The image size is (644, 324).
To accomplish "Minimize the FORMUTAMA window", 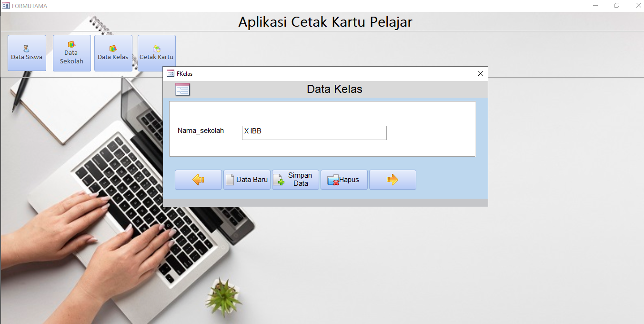I will click(595, 6).
